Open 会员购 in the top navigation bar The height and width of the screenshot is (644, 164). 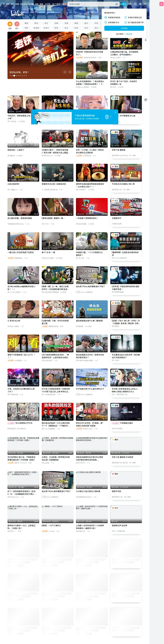pos(31,4)
